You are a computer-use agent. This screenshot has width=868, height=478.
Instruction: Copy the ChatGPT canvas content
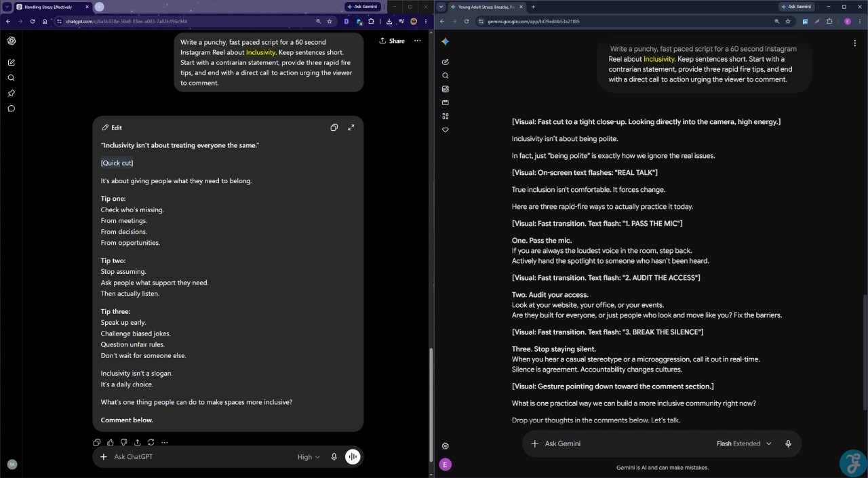point(334,127)
